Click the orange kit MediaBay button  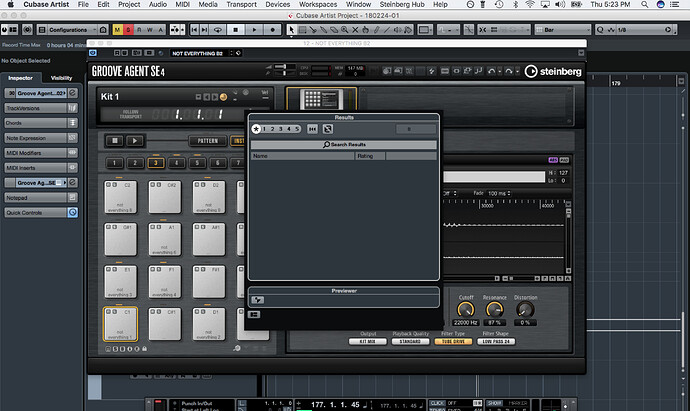224,97
